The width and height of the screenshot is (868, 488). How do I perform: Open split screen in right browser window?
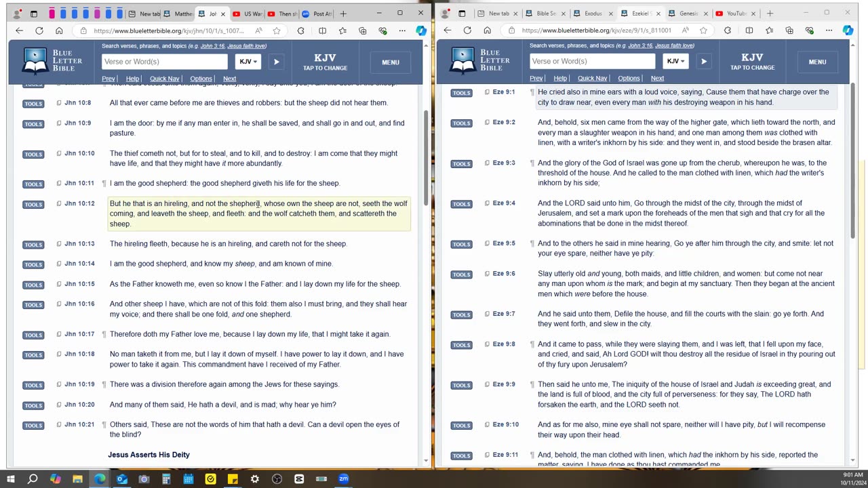point(749,30)
